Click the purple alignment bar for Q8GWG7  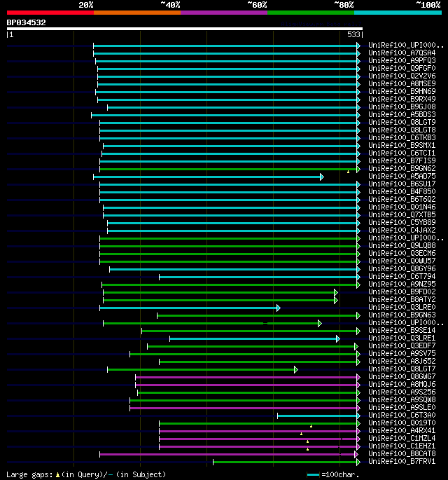point(248,378)
